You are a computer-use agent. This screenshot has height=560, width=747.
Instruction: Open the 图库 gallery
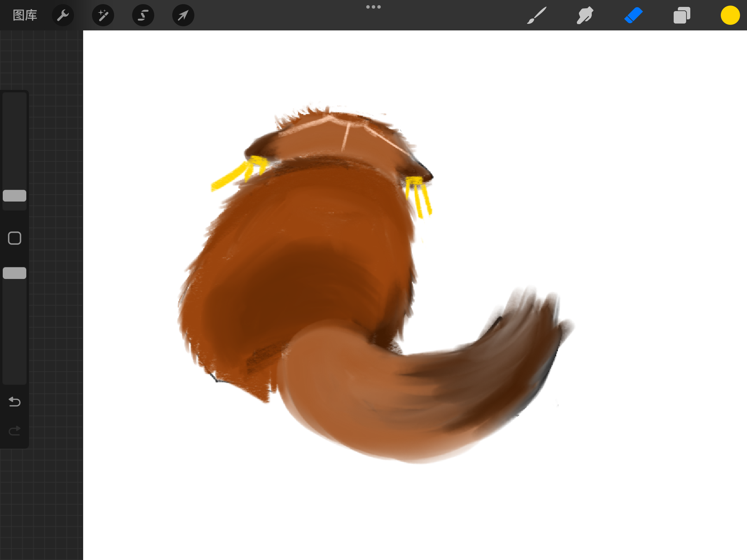point(25,15)
